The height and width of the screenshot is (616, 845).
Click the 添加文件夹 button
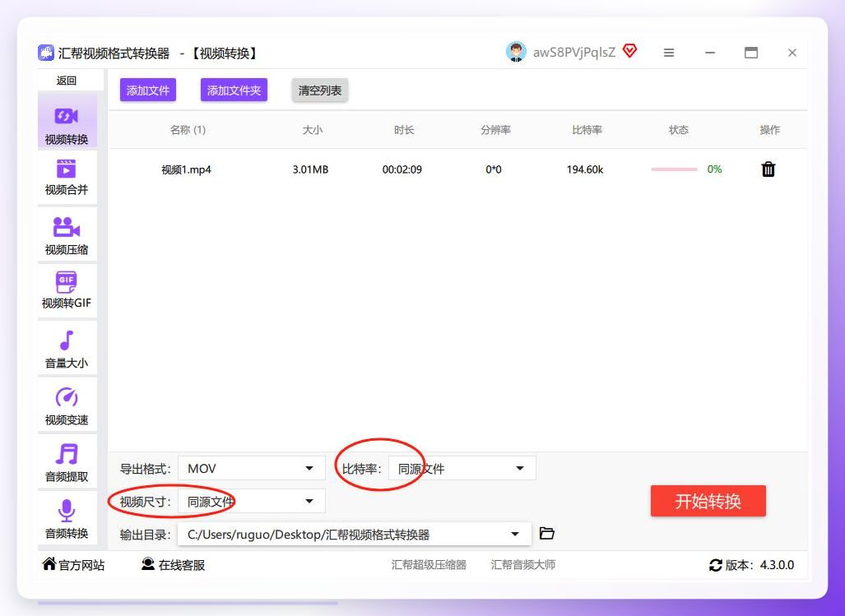(234, 90)
